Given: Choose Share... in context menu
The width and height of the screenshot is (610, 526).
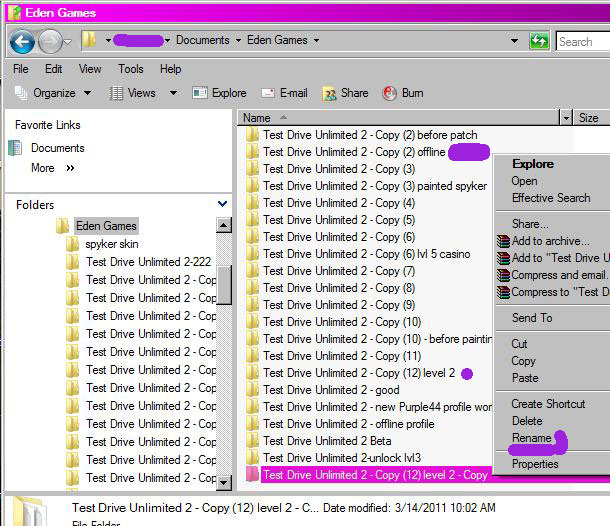Looking at the screenshot, I should [530, 224].
